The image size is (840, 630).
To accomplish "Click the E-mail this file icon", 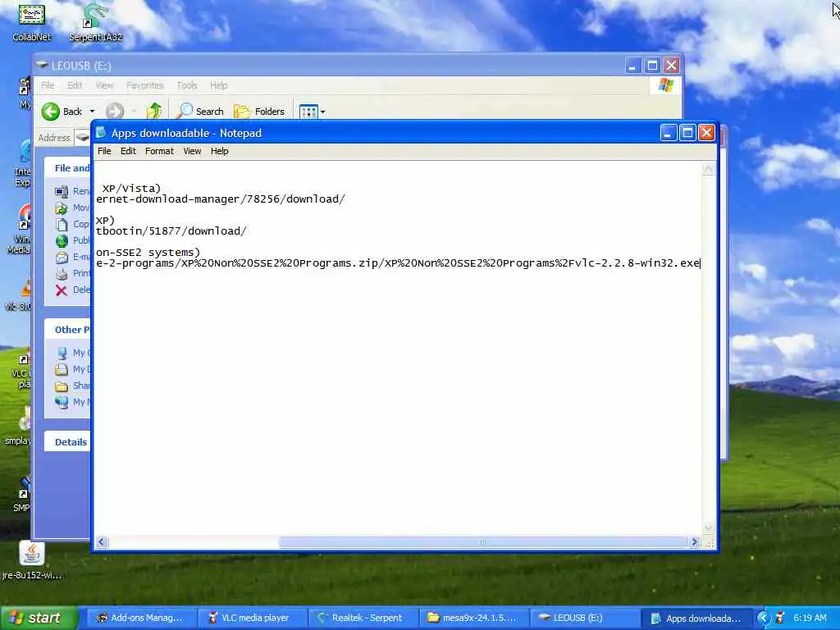I will [x=62, y=257].
